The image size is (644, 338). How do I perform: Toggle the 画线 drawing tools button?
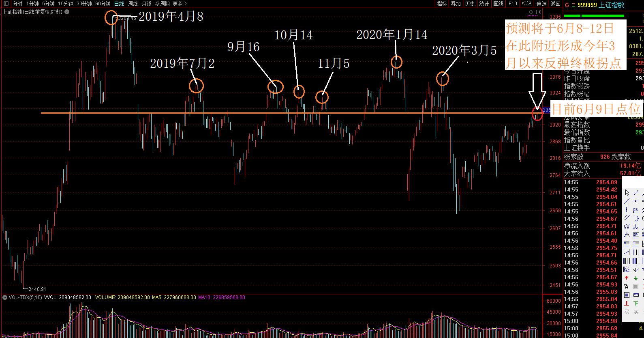pyautogui.click(x=499, y=4)
